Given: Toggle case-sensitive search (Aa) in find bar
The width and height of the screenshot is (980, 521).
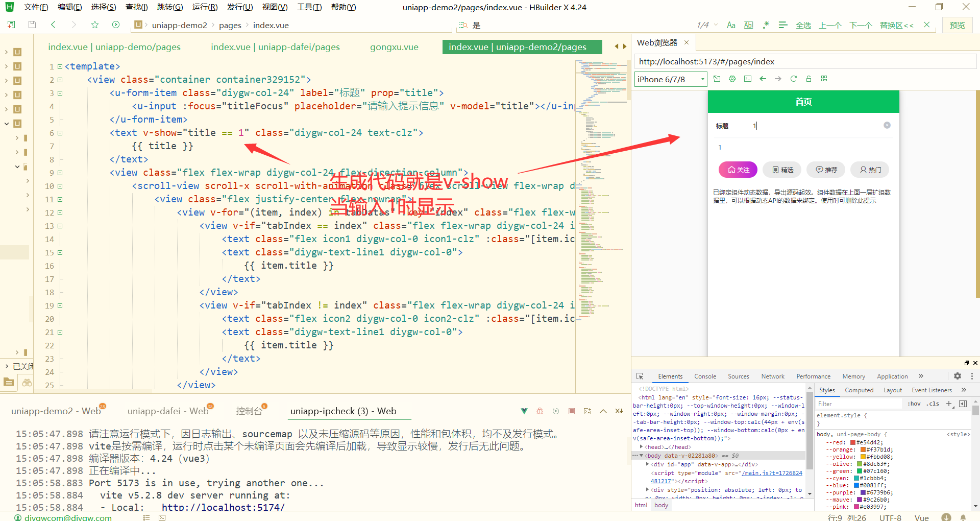Looking at the screenshot, I should [731, 25].
